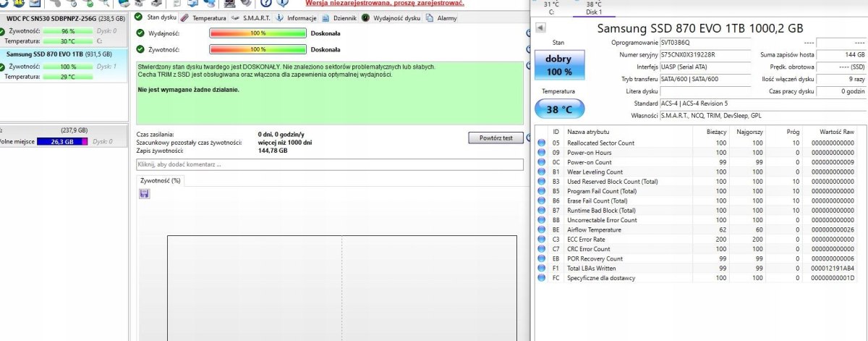Click status orb for Erase Fail Count
Screen dimensions: 868x341
[542, 201]
